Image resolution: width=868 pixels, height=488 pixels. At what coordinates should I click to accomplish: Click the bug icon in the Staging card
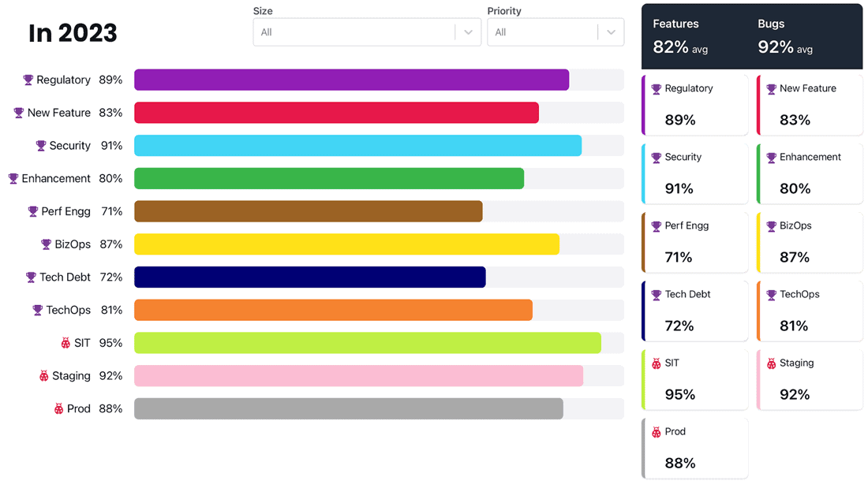point(771,363)
